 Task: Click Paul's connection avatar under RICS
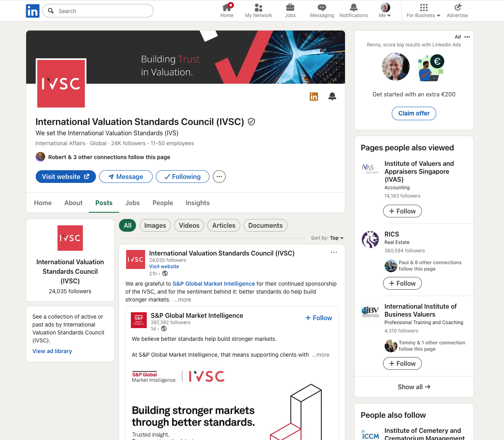click(x=391, y=266)
